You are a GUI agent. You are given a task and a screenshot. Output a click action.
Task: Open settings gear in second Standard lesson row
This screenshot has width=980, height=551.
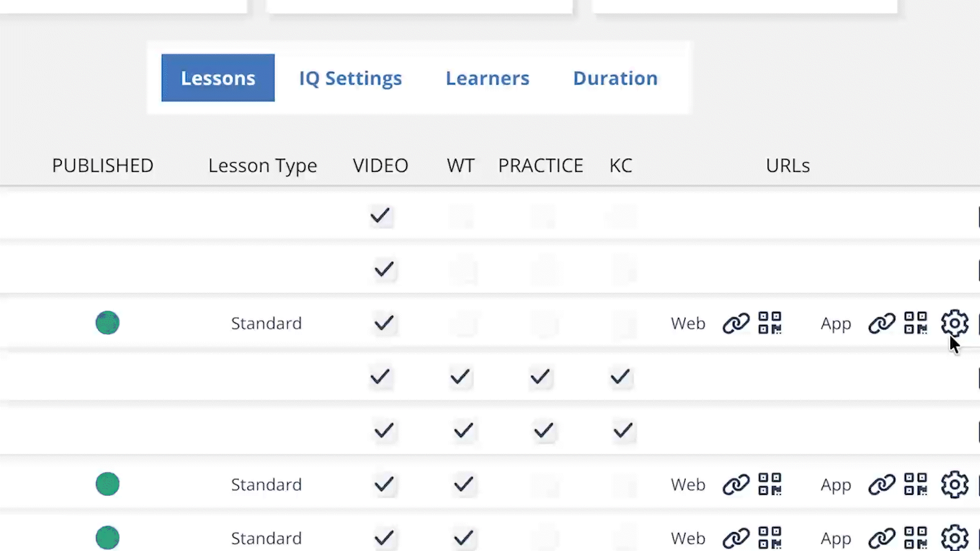point(954,484)
